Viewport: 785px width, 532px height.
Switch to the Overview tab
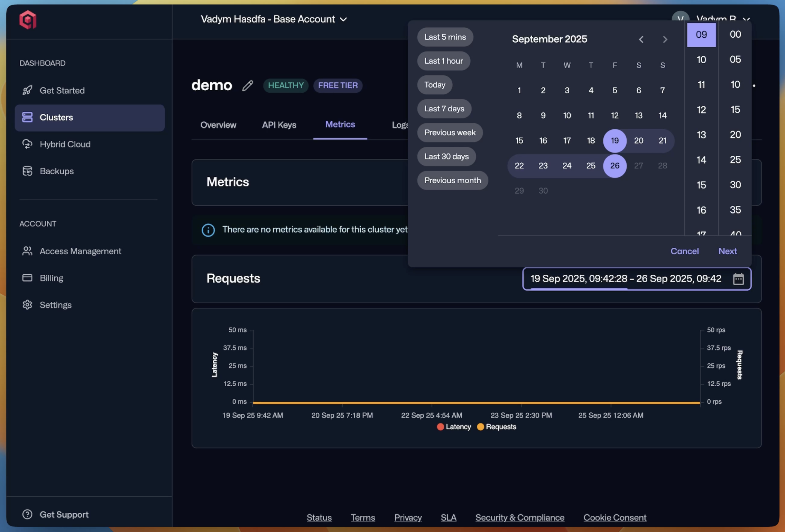point(218,125)
